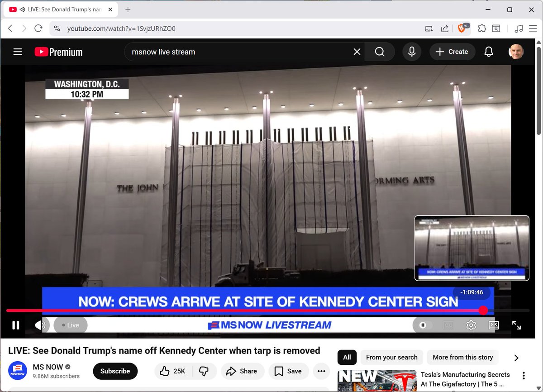This screenshot has height=392, width=543.
Task: Open Tesla's Manufacturing Secrets video title
Action: click(x=465, y=379)
